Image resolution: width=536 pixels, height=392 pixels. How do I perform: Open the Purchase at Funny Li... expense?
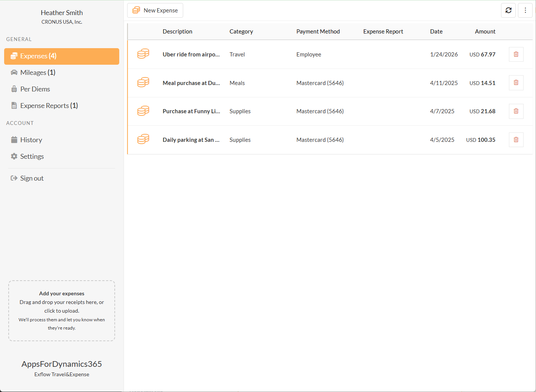coord(191,111)
